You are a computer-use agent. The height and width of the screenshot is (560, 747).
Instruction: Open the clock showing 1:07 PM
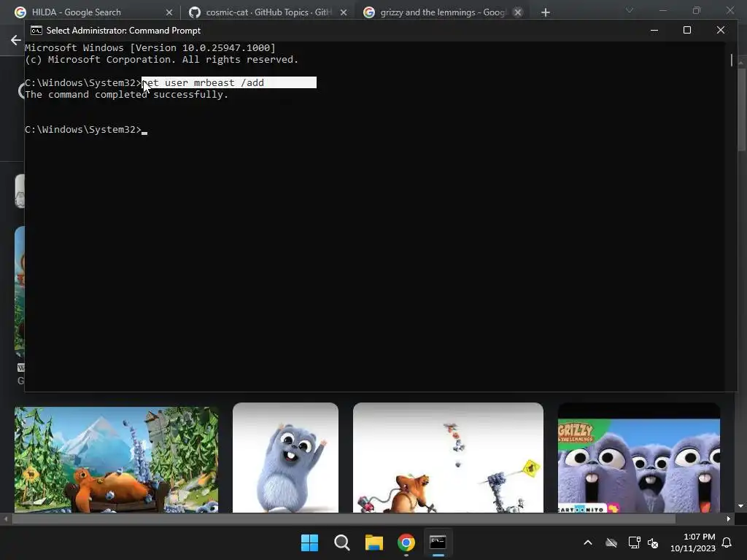tap(693, 542)
